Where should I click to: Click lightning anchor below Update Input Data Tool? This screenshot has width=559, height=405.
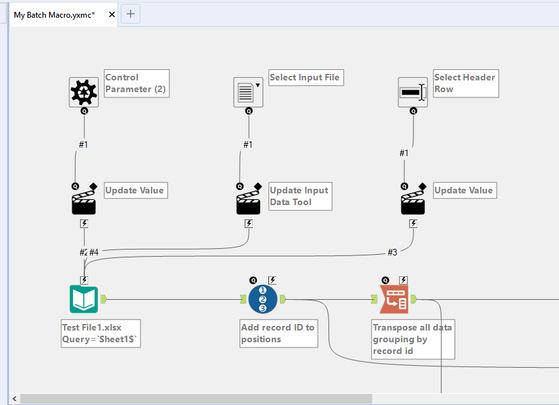coord(248,224)
